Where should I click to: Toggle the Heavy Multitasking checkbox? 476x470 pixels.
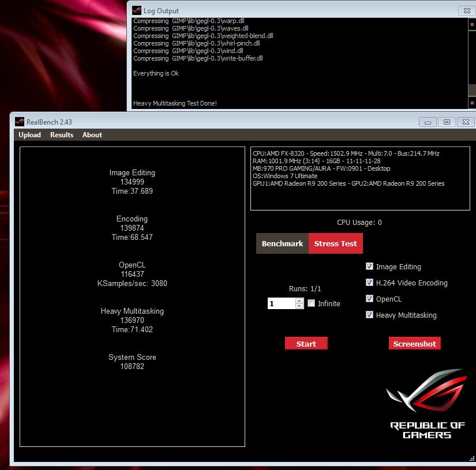coord(369,315)
